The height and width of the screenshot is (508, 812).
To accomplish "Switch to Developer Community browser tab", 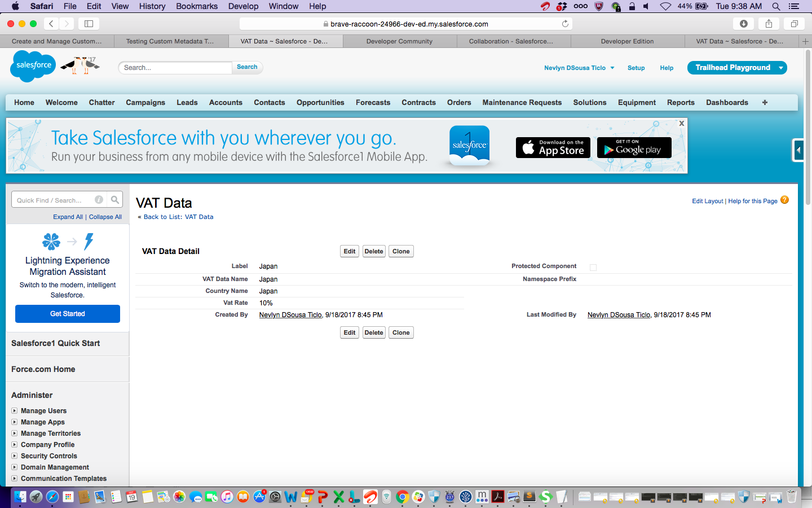I will pos(399,41).
